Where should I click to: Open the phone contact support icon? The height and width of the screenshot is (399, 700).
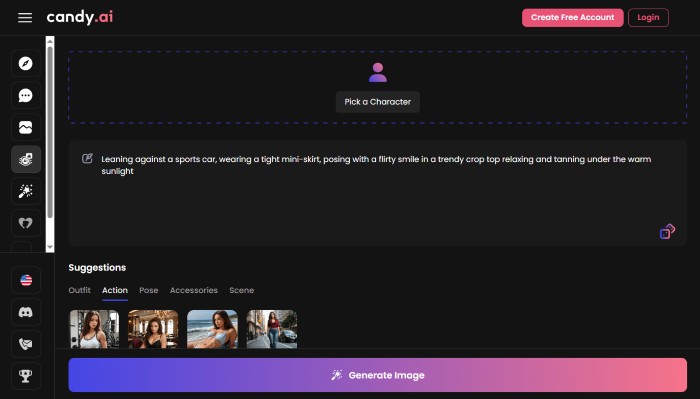click(x=26, y=344)
